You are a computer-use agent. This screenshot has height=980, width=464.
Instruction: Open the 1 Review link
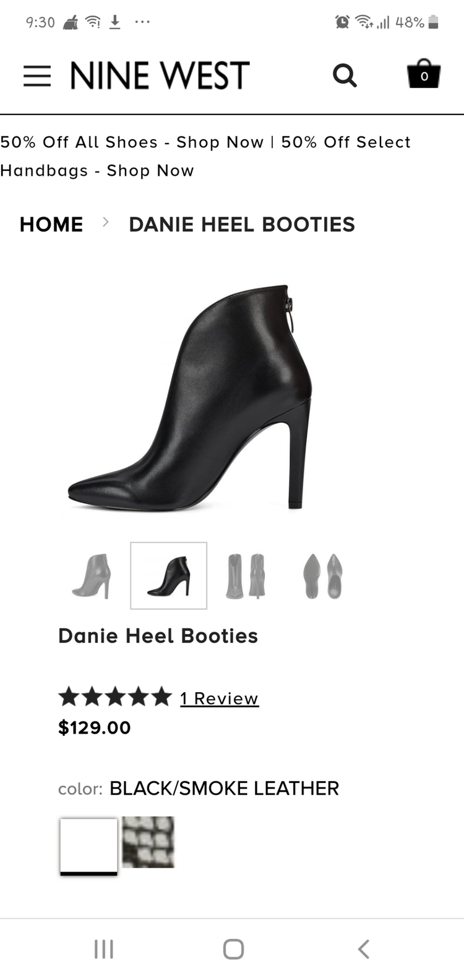[x=219, y=698]
